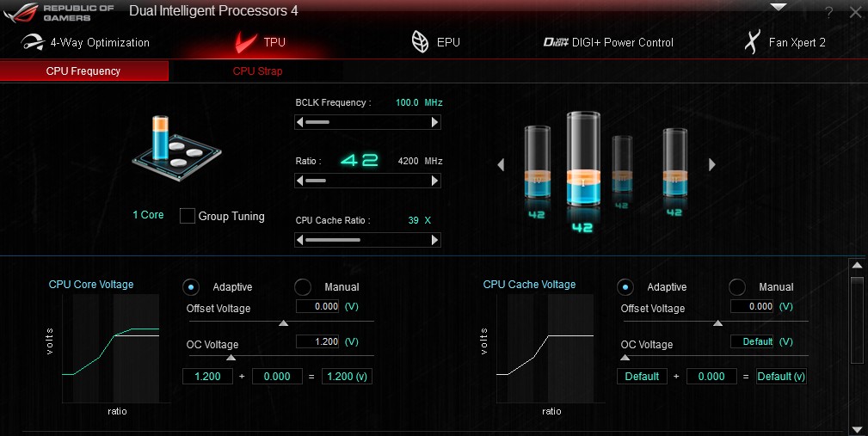The width and height of the screenshot is (868, 436).
Task: Increase CPU Cache Ratio with right arrow
Action: point(435,240)
